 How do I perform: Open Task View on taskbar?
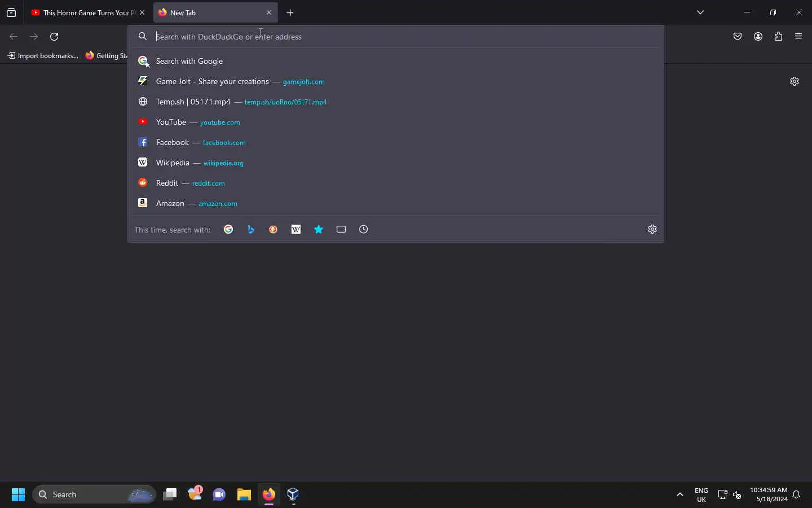coord(170,495)
